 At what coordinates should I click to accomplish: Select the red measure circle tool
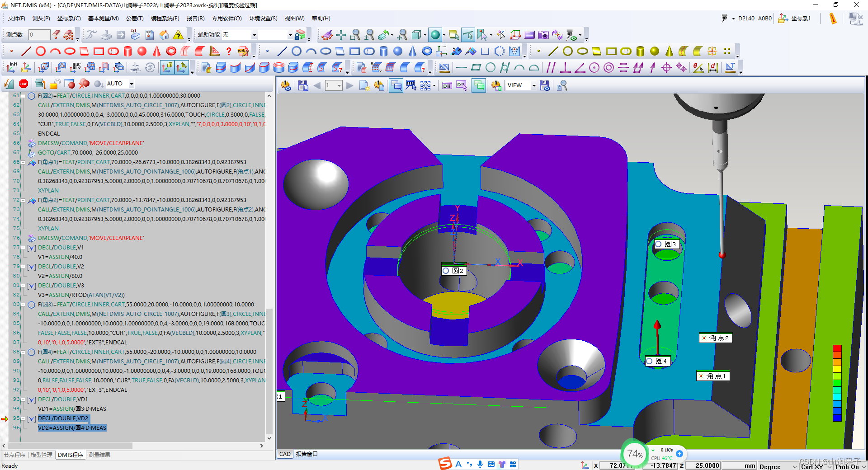pyautogui.click(x=41, y=51)
